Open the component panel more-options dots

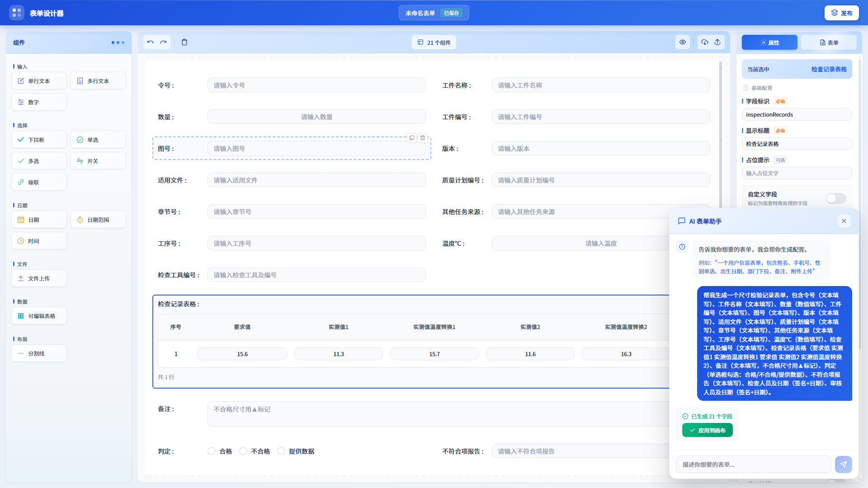(x=118, y=42)
